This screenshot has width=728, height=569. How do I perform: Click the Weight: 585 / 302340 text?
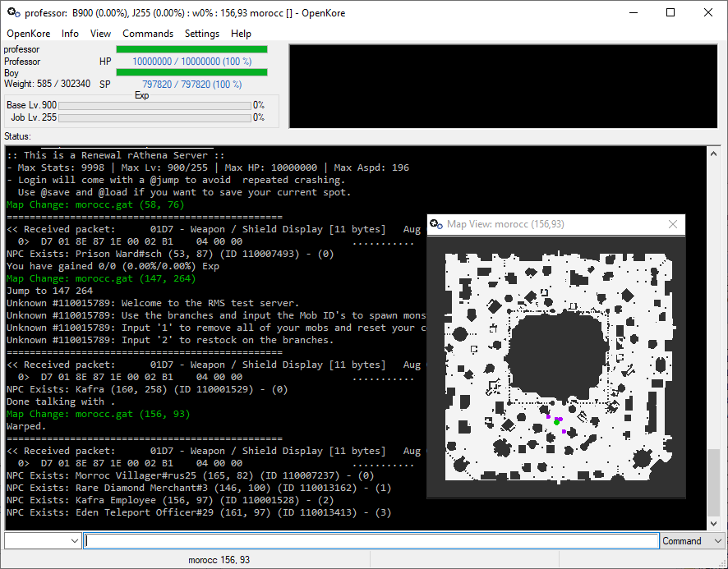48,84
